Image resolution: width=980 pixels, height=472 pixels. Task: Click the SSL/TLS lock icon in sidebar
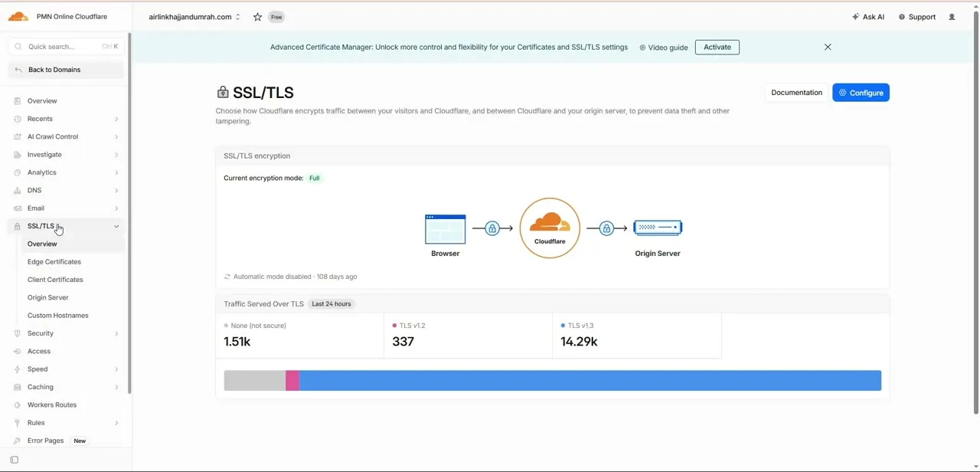pyautogui.click(x=18, y=226)
